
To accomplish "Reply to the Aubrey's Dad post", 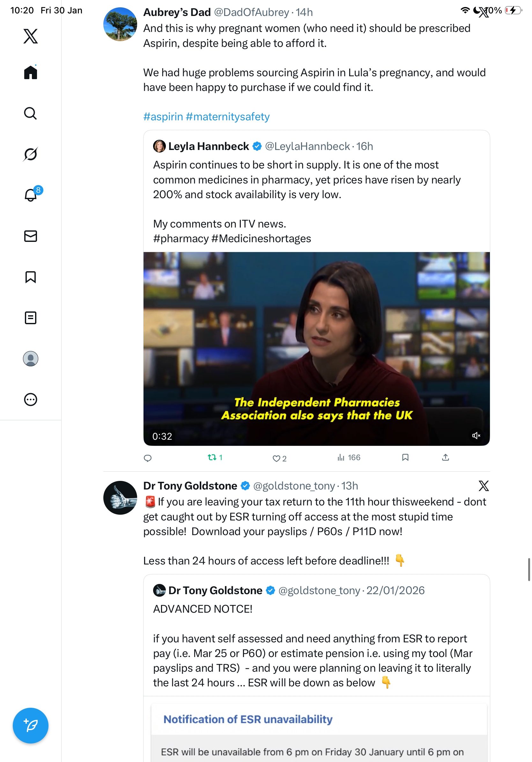I will (x=148, y=458).
